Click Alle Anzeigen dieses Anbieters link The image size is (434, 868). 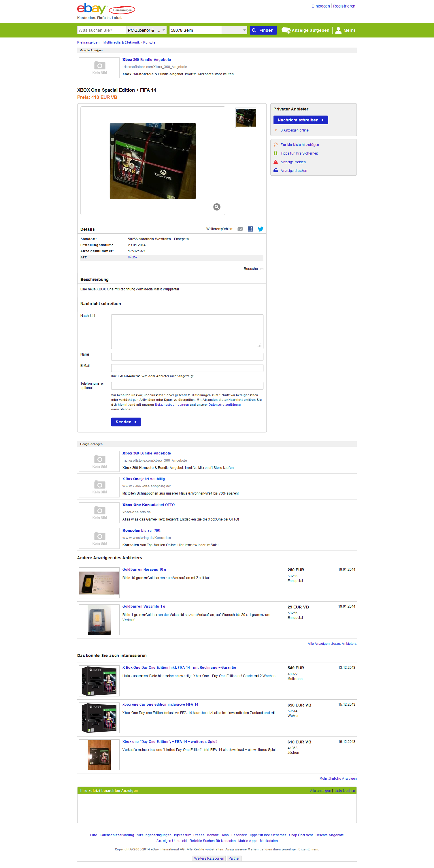(x=332, y=644)
